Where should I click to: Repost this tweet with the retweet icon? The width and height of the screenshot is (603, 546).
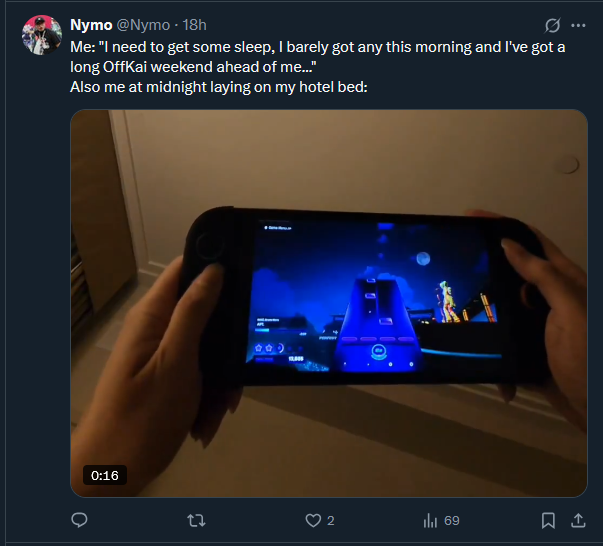[x=196, y=521]
